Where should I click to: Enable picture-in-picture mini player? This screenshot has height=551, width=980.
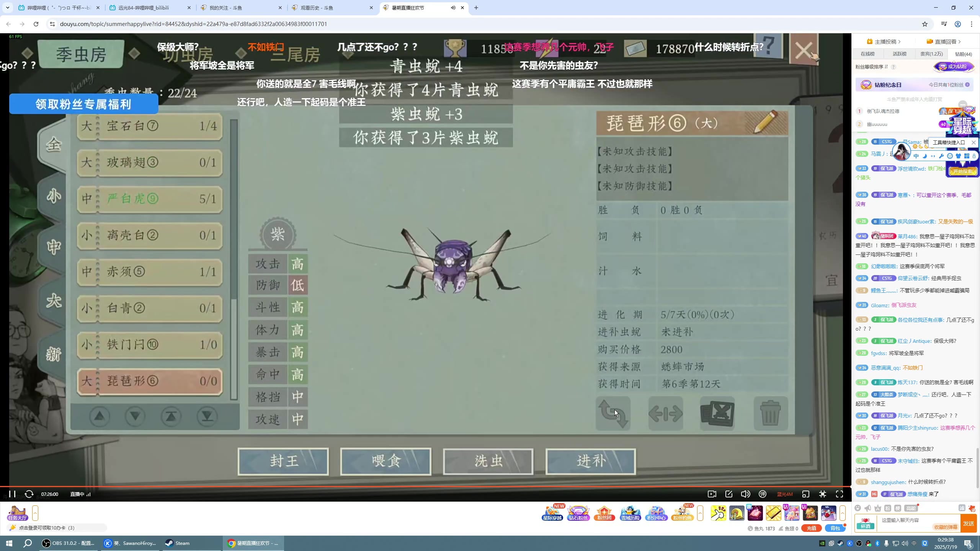click(x=806, y=494)
